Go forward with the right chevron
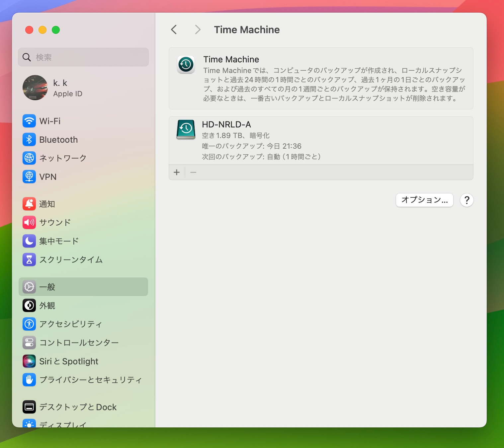This screenshot has width=504, height=448. [198, 30]
